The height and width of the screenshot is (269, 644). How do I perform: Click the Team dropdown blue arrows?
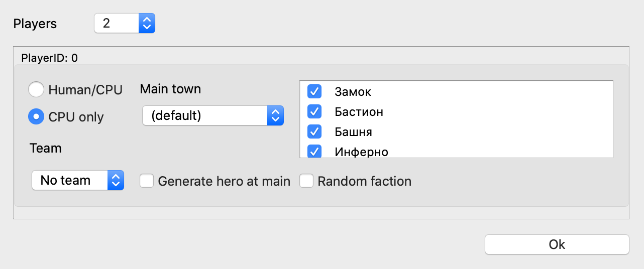[x=116, y=180]
